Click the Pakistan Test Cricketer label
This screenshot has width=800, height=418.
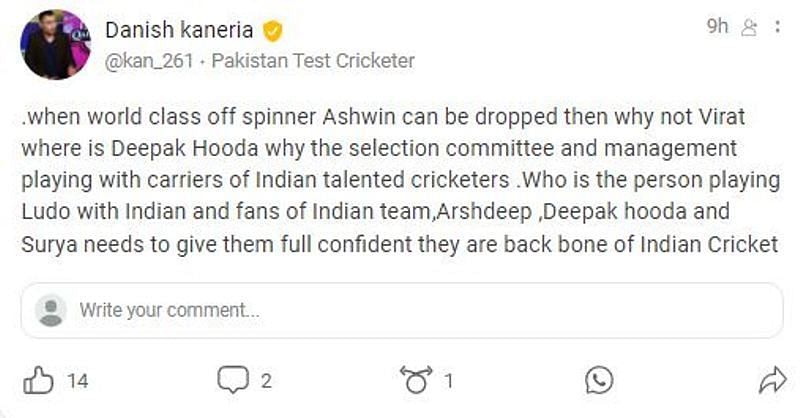tap(313, 61)
